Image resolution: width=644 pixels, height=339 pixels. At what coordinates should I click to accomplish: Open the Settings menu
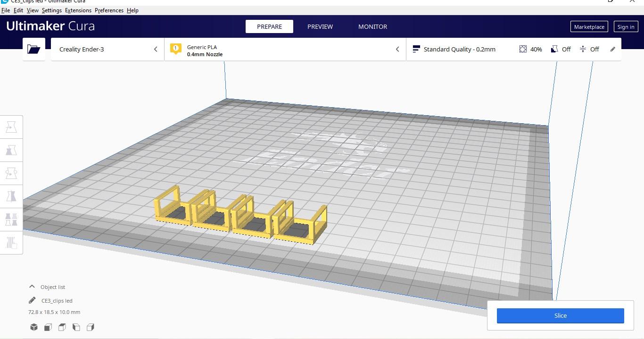(52, 10)
